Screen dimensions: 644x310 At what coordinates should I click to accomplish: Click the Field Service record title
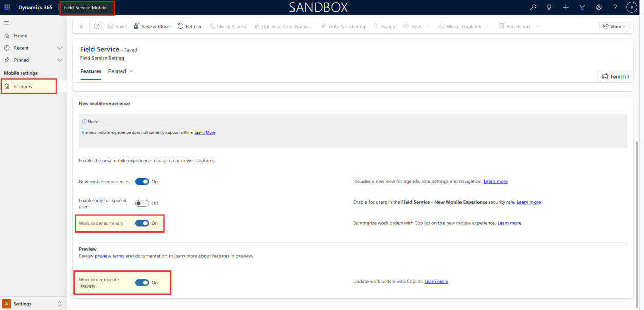(x=100, y=49)
